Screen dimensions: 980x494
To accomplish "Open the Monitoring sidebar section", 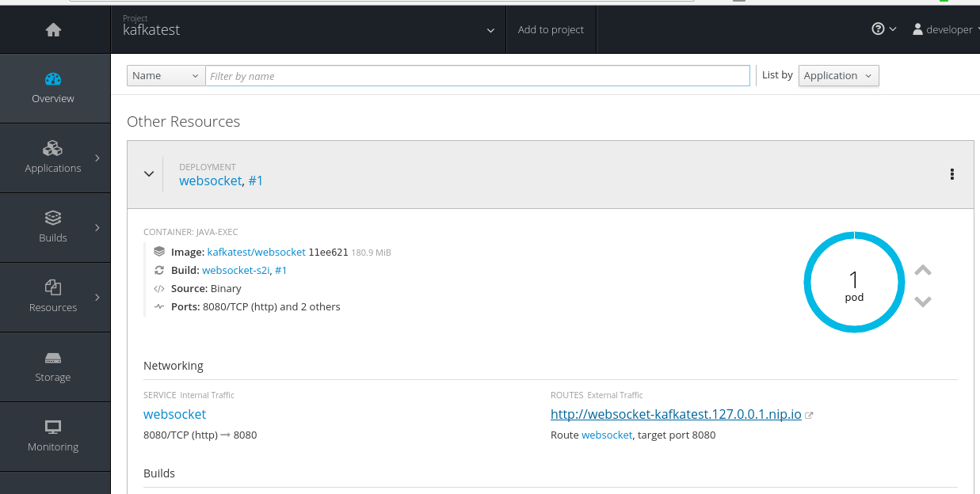I will coord(53,436).
